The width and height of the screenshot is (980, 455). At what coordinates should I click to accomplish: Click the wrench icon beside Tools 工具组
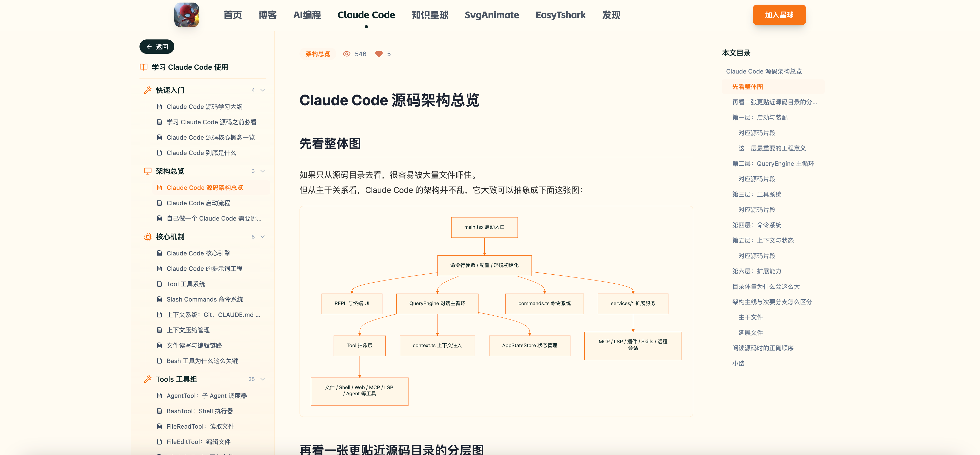pyautogui.click(x=148, y=379)
